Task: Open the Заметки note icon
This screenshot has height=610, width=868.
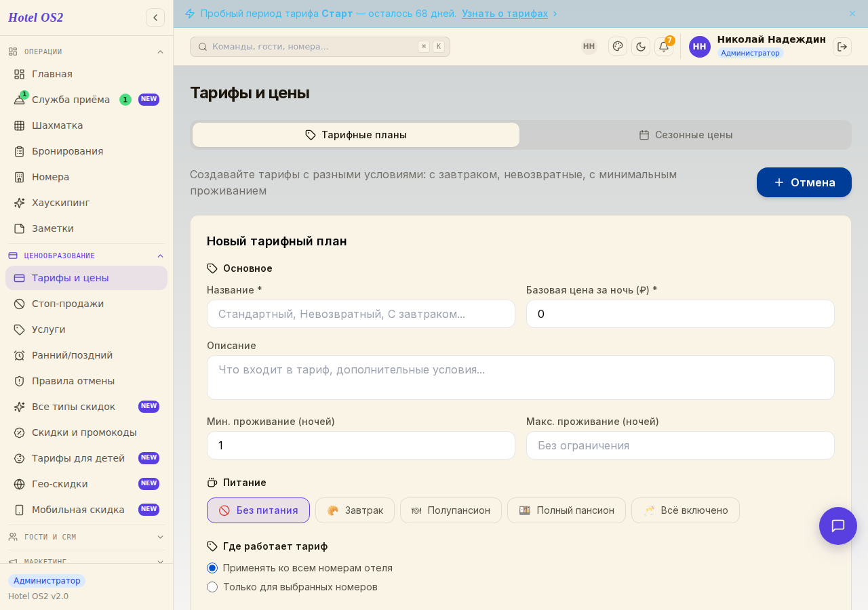Action: pos(19,228)
